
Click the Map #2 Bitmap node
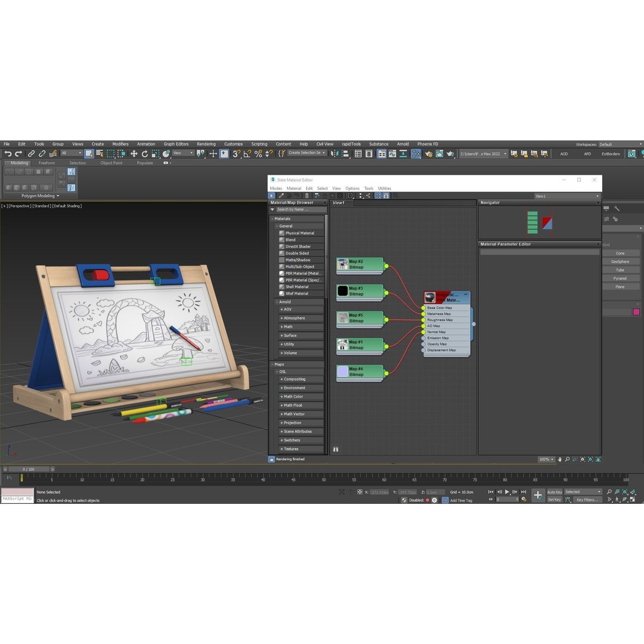tap(360, 265)
